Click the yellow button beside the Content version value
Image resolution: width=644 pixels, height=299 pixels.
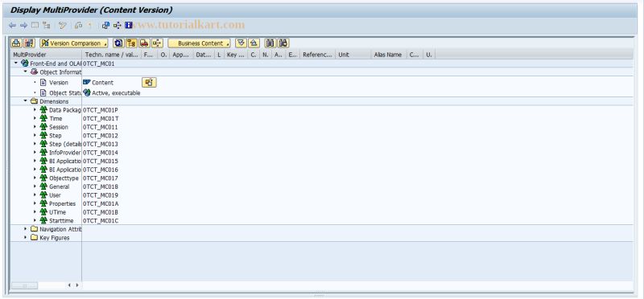[149, 83]
